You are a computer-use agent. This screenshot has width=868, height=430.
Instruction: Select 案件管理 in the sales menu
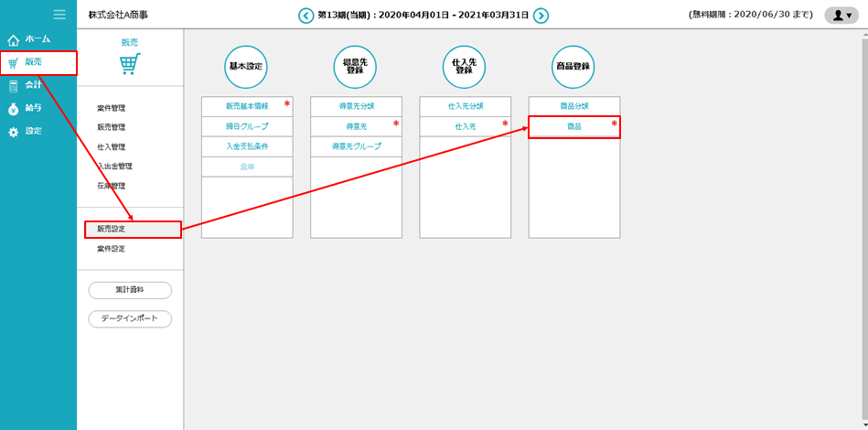pyautogui.click(x=112, y=108)
